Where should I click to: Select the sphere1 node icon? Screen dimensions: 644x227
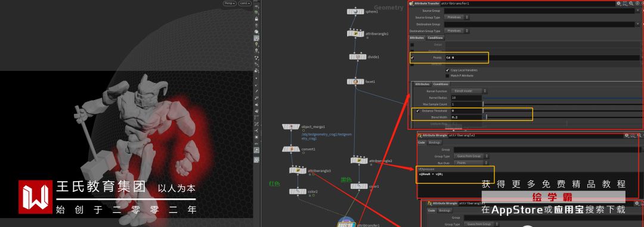(x=355, y=11)
